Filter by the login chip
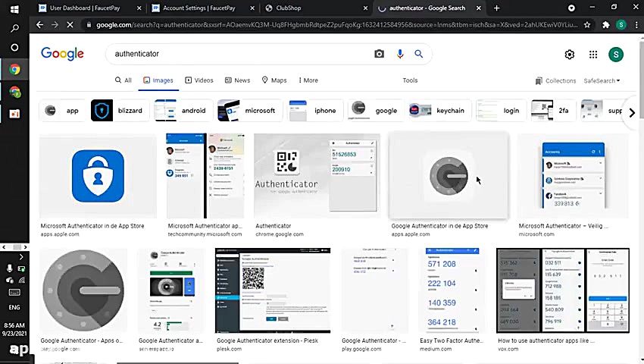The width and height of the screenshot is (644, 364). pyautogui.click(x=501, y=110)
